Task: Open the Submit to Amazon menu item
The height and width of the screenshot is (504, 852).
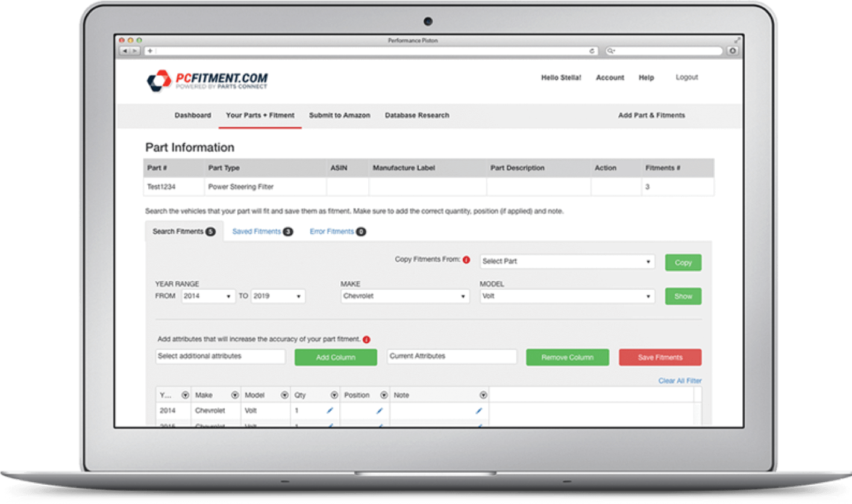Action: [339, 116]
